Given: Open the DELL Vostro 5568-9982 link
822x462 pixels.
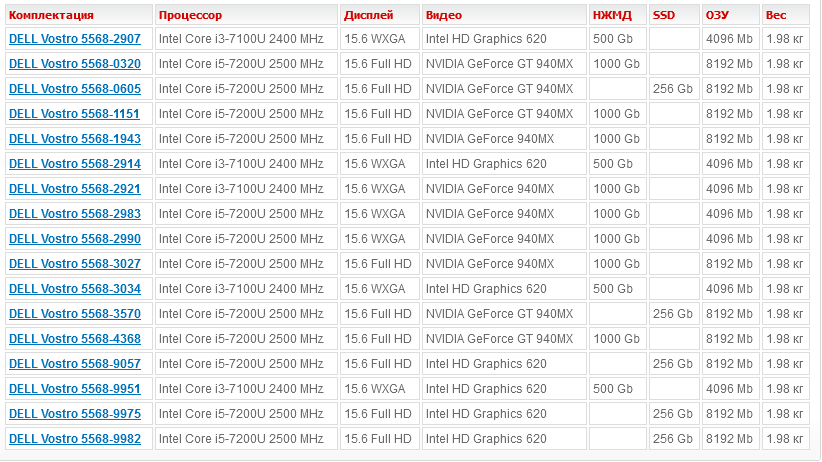Looking at the screenshot, I should (x=75, y=439).
